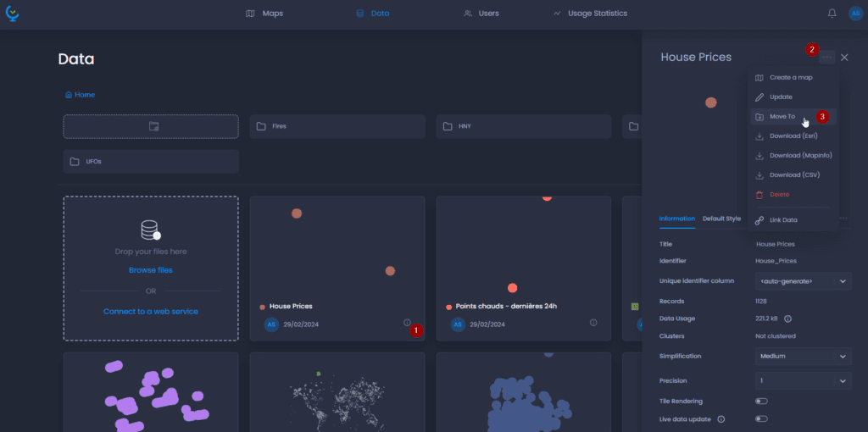Choose Download (MapInfo) from the menu
Viewport: 868px width, 432px height.
[x=793, y=155]
